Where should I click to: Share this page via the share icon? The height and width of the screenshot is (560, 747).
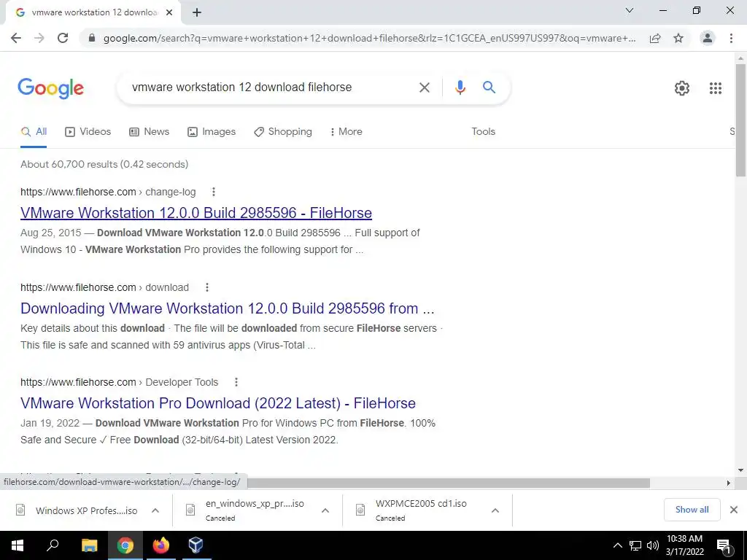(655, 38)
